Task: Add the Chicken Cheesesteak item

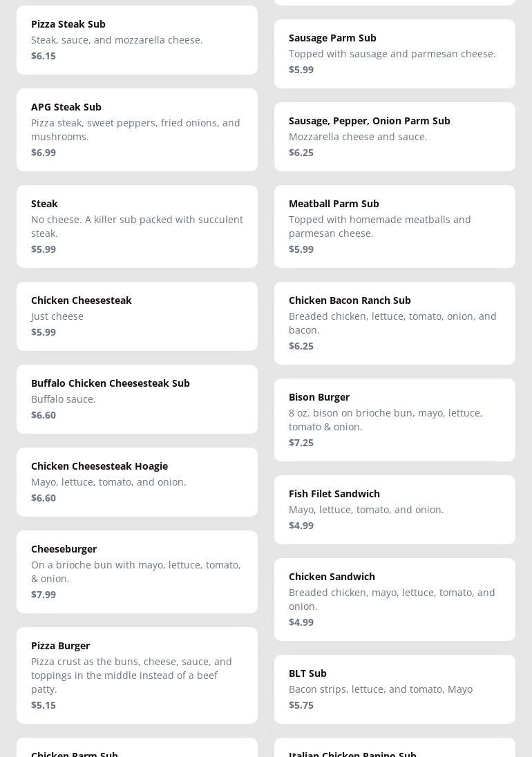Action: click(137, 316)
